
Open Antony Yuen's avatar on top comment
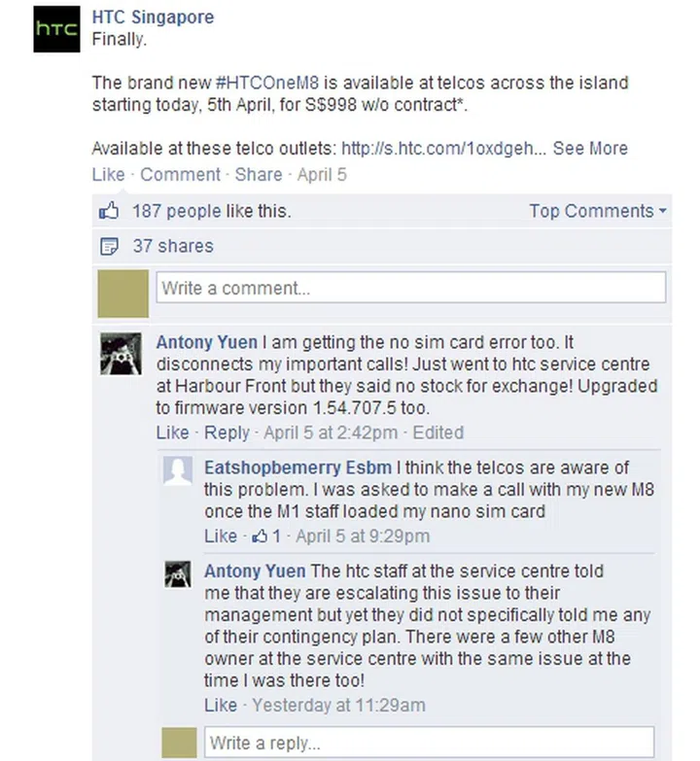point(121,354)
